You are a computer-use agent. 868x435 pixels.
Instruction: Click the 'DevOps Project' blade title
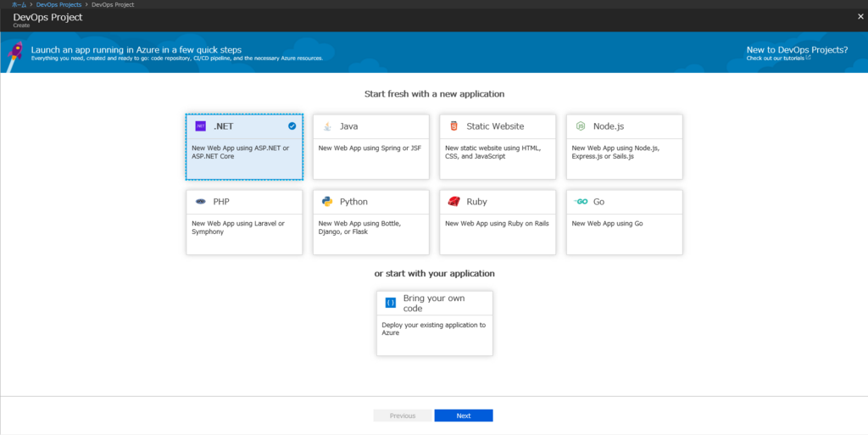47,17
